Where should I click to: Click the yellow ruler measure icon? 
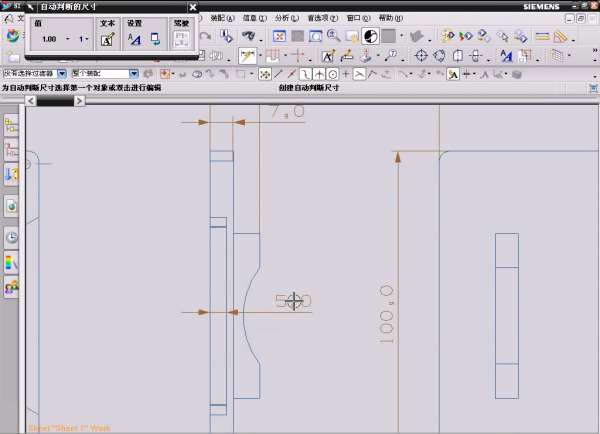(542, 36)
